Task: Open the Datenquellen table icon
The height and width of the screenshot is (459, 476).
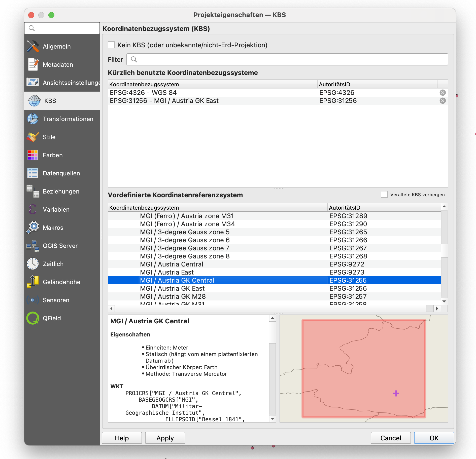Action: (x=33, y=173)
